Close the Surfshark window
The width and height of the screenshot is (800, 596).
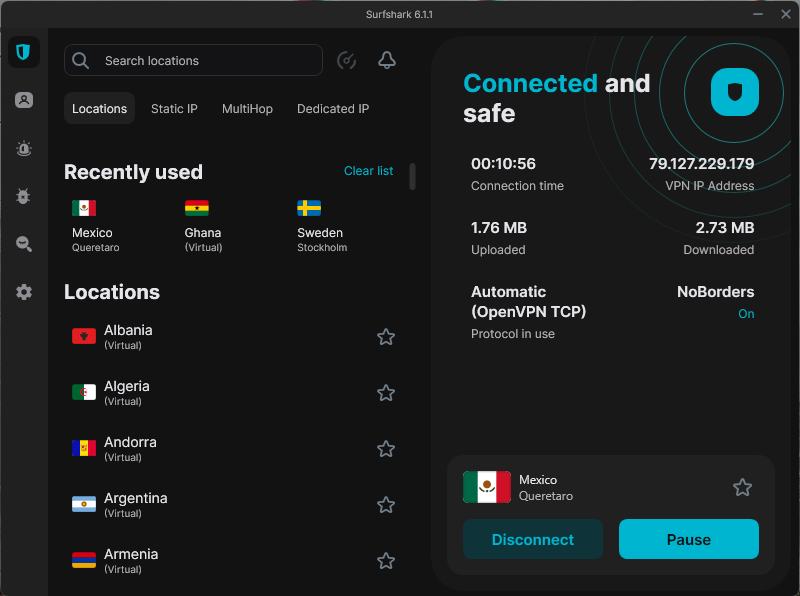point(786,14)
